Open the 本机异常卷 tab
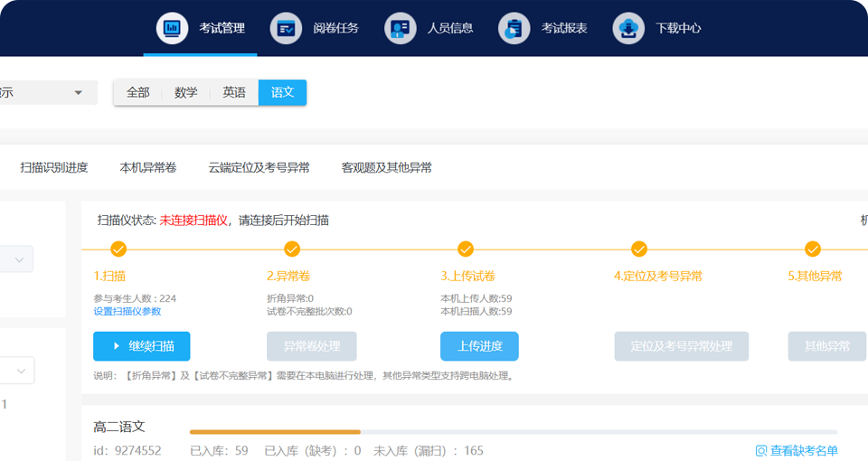The width and height of the screenshot is (868, 461). point(148,167)
